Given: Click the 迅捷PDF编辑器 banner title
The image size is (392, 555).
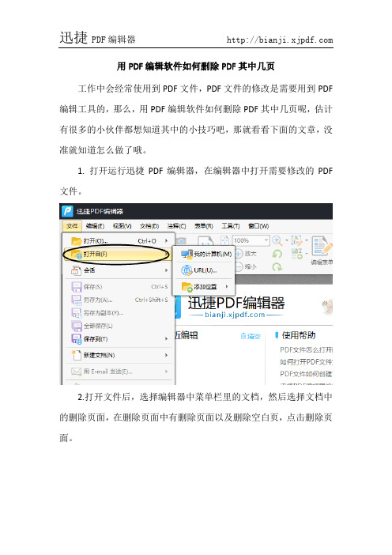Looking at the screenshot, I should [x=236, y=303].
